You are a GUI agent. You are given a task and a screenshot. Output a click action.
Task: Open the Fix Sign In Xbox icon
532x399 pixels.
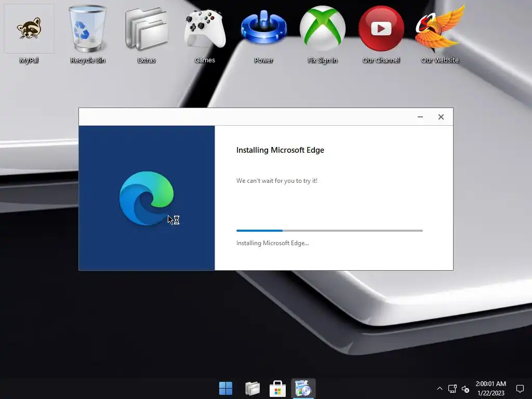[x=322, y=34]
